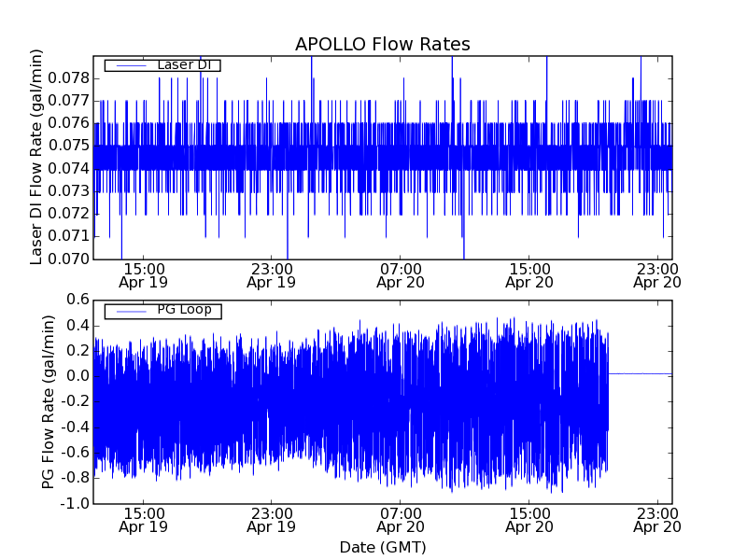
Task: Click the 0.0 tick on the PG axis
Action: click(x=77, y=376)
